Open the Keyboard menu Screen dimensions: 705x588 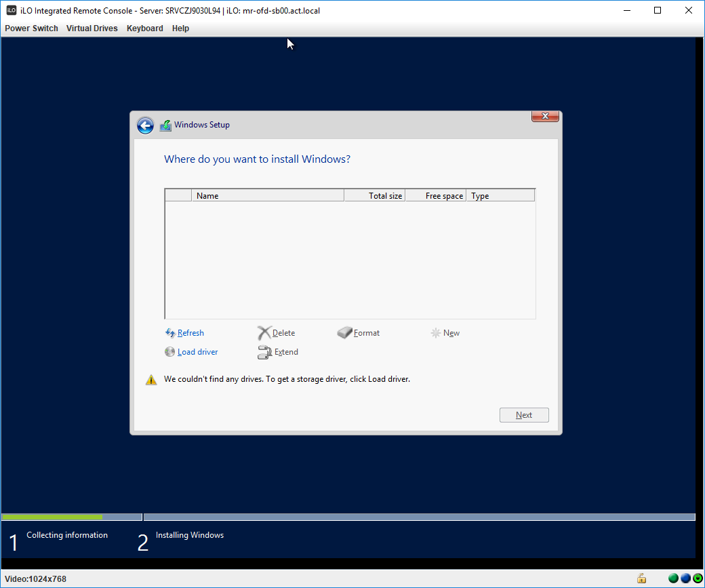coord(144,28)
